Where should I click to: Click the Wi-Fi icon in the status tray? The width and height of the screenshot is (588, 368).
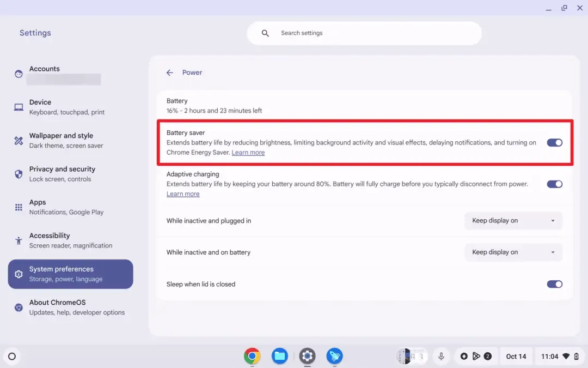click(566, 357)
